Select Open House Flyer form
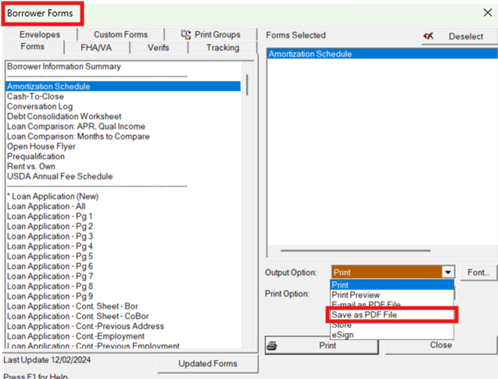Image resolution: width=498 pixels, height=379 pixels. pyautogui.click(x=123, y=146)
